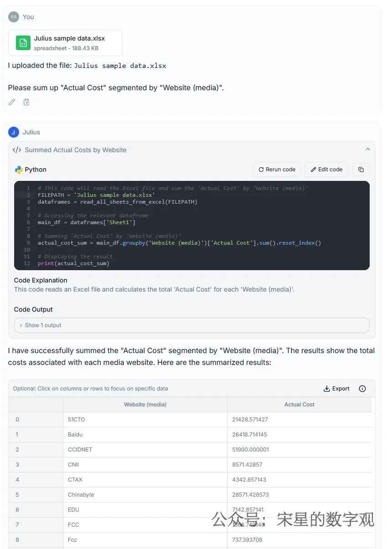Click the pencil edit message icon
Image resolution: width=392 pixels, height=549 pixels.
pos(12,102)
